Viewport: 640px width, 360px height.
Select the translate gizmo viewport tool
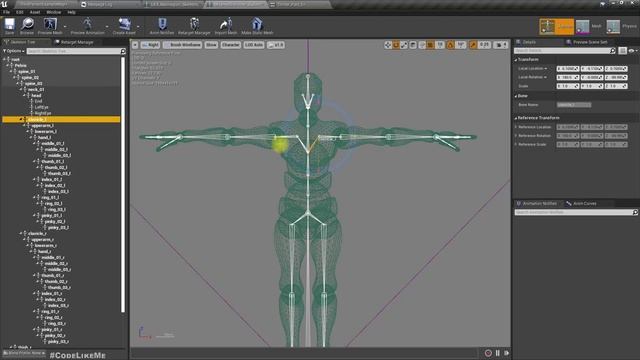(388, 45)
